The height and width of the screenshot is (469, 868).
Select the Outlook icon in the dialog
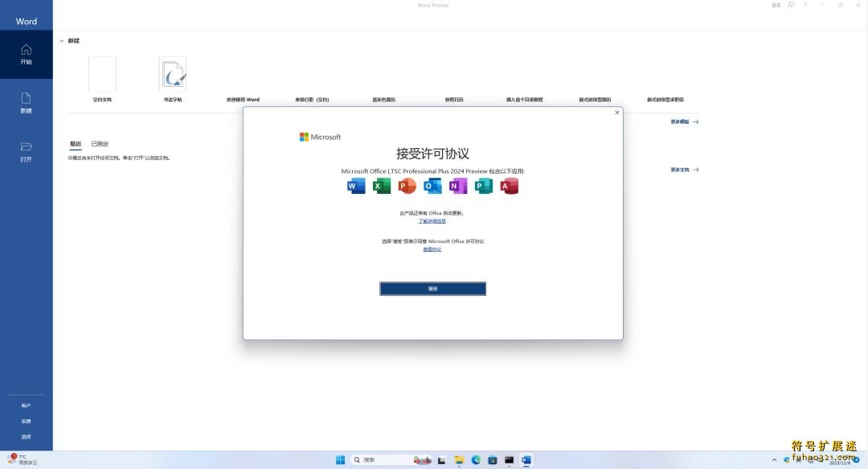click(432, 185)
